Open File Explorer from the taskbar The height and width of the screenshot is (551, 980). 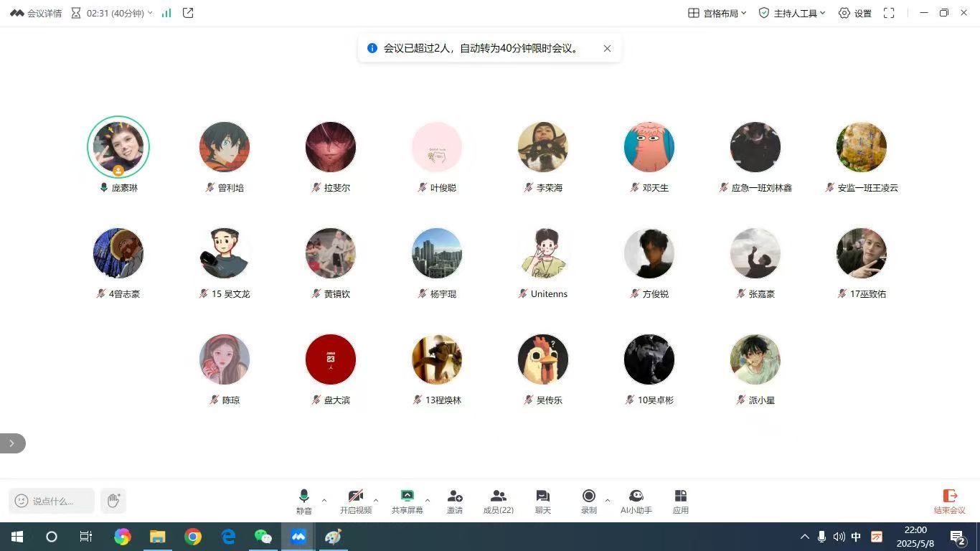[x=158, y=537]
